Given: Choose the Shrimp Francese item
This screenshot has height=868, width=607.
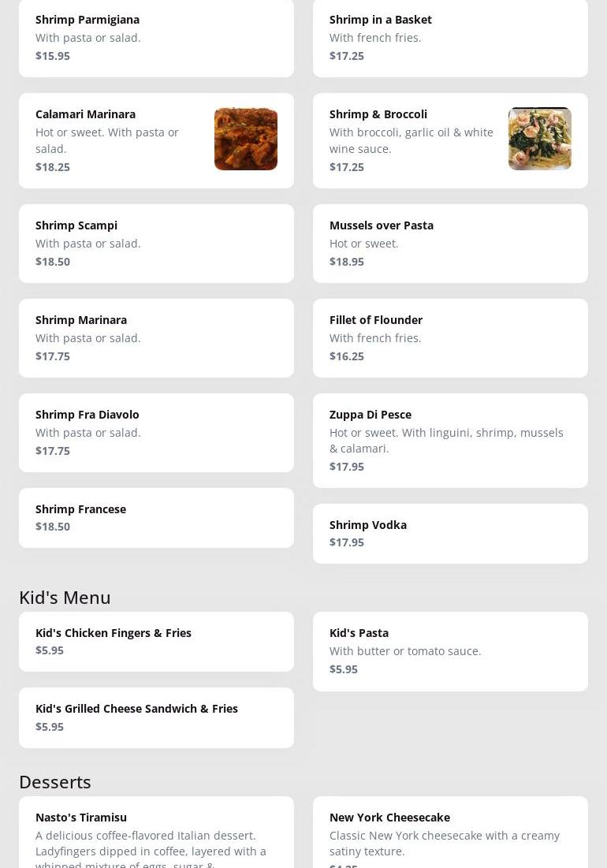Looking at the screenshot, I should point(156,517).
